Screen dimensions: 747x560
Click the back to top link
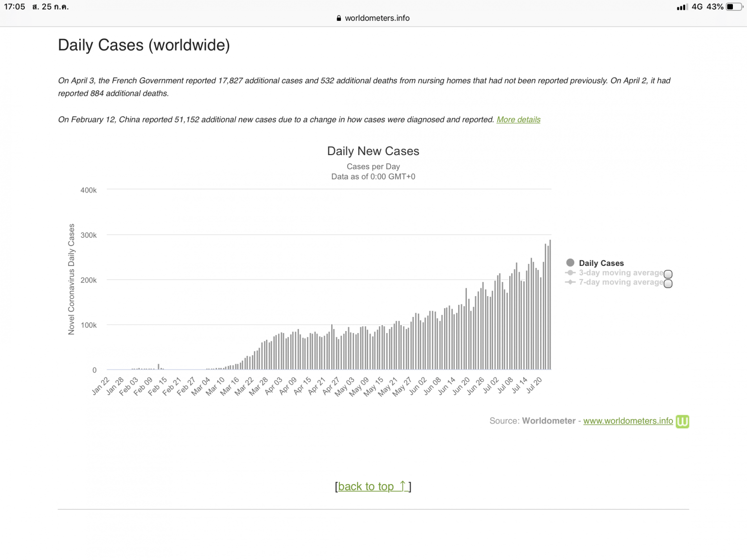[x=373, y=487]
